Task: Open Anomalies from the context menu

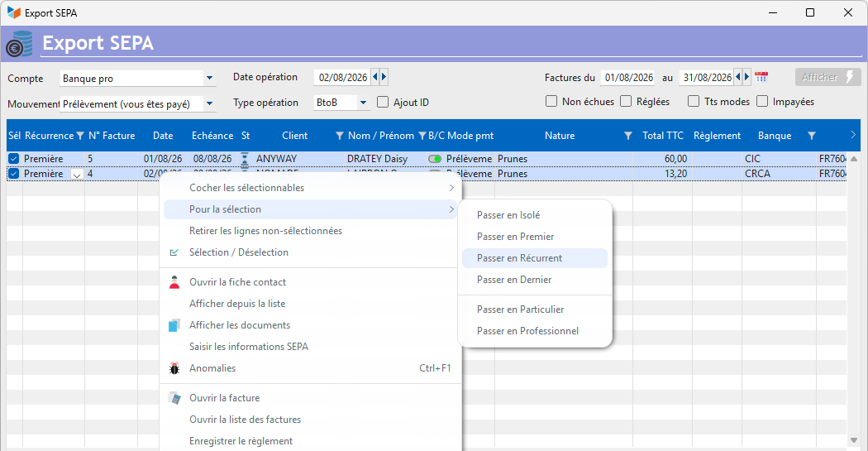Action: point(310,369)
